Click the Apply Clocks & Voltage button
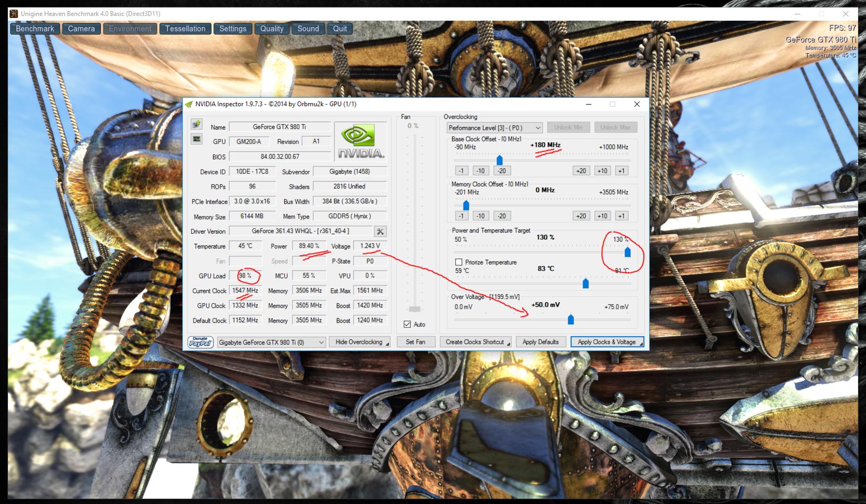The image size is (866, 504). point(607,342)
